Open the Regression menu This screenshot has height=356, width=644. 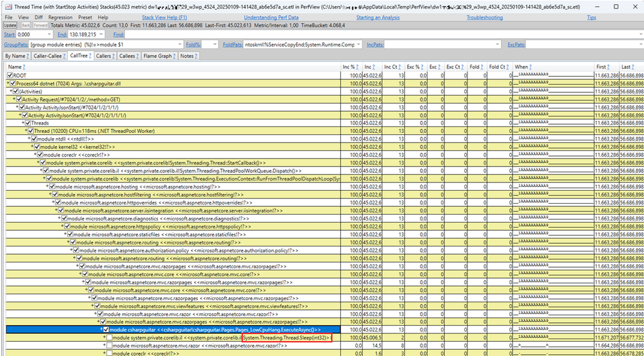[x=60, y=17]
